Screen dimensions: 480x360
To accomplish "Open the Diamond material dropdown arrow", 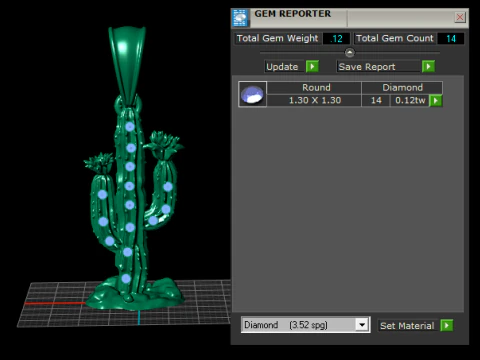I will point(362,324).
